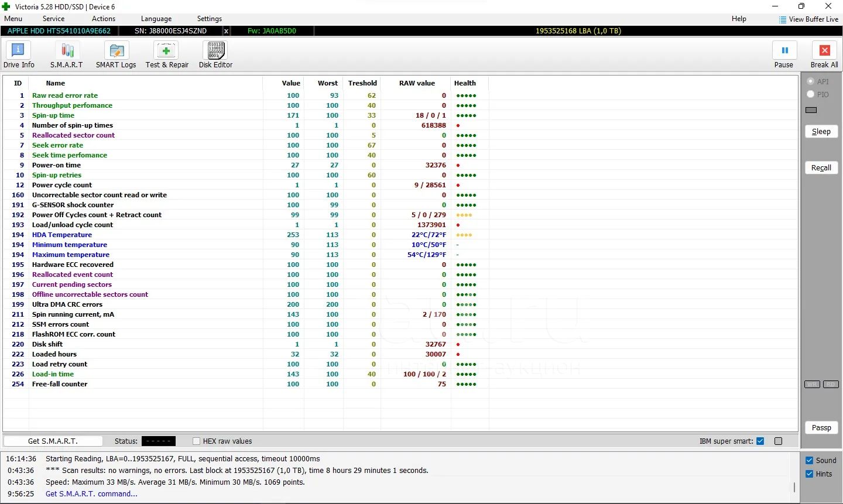The image size is (843, 504).
Task: Select the API radio button
Action: click(811, 81)
